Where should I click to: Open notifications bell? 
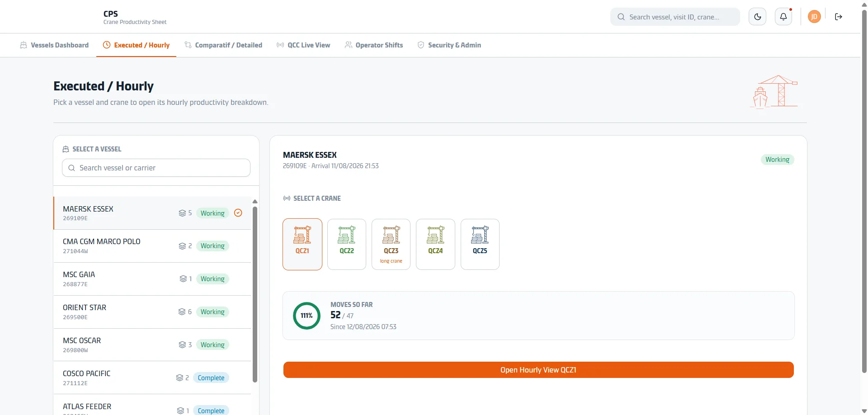783,17
